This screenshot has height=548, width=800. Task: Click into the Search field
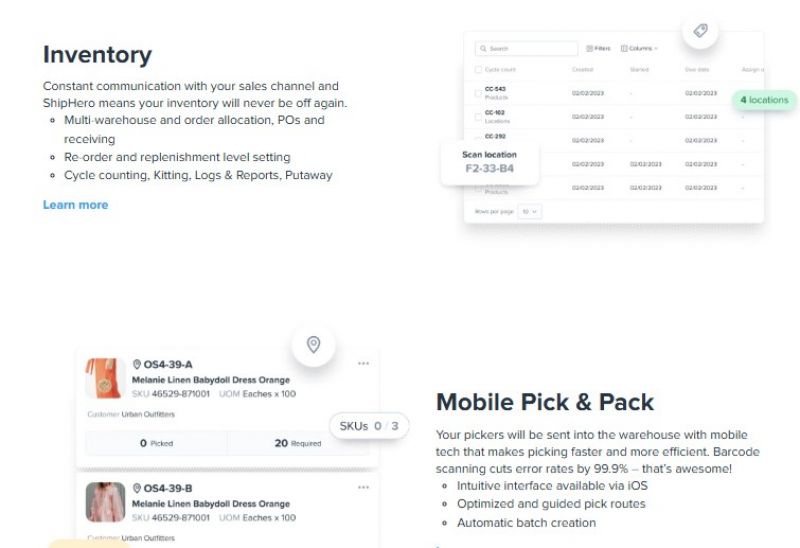(527, 48)
